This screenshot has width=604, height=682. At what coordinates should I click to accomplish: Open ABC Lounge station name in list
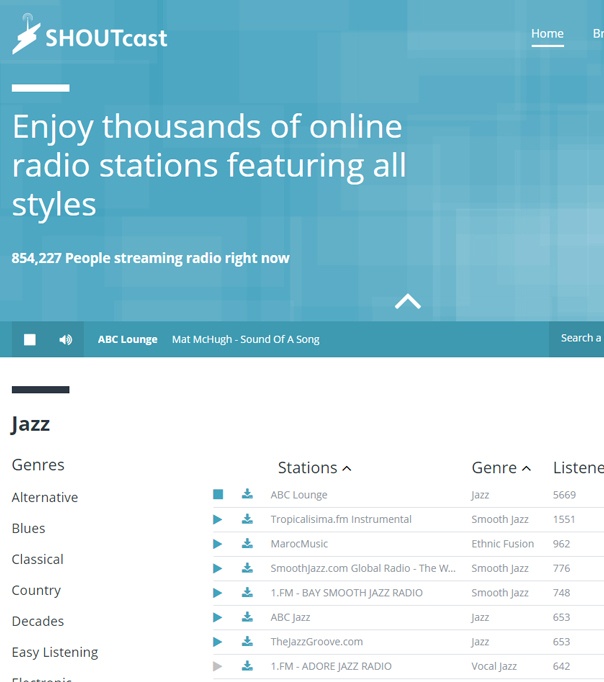click(299, 495)
